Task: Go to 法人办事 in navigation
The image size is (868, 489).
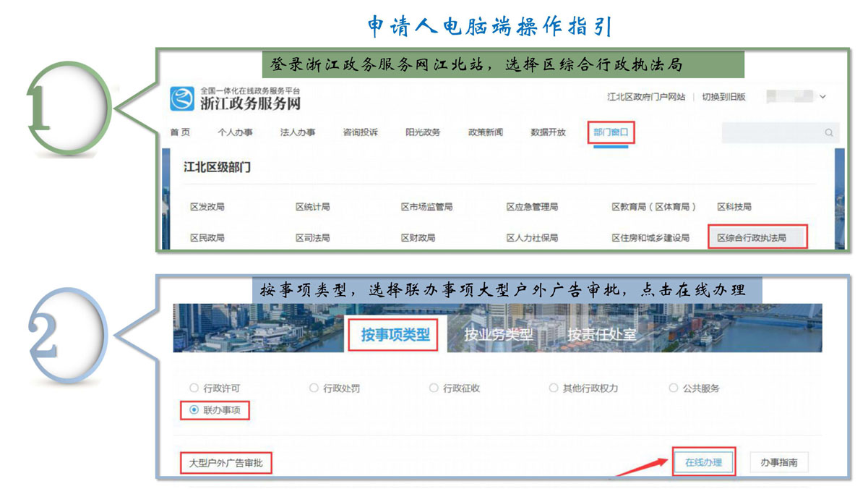Action: [298, 132]
